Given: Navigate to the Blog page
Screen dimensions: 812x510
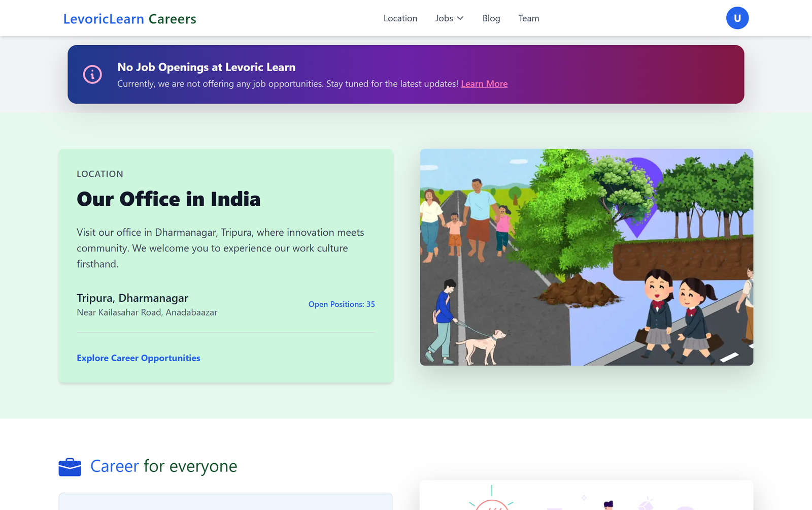Looking at the screenshot, I should 491,18.
